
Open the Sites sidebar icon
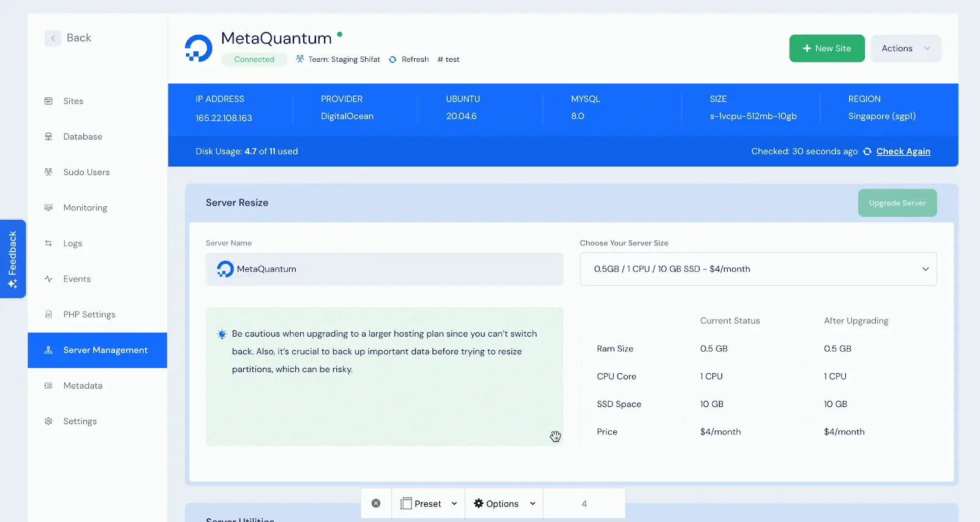pyautogui.click(x=48, y=101)
